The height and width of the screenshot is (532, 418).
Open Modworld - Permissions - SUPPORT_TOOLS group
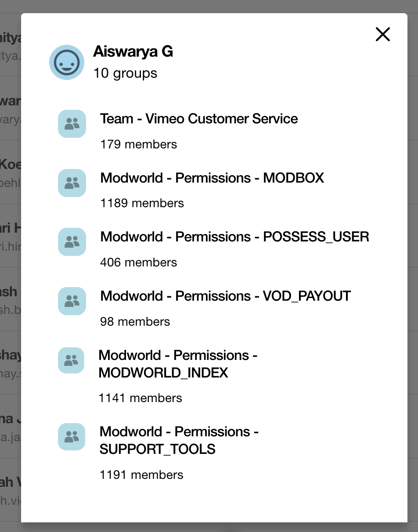coord(179,440)
